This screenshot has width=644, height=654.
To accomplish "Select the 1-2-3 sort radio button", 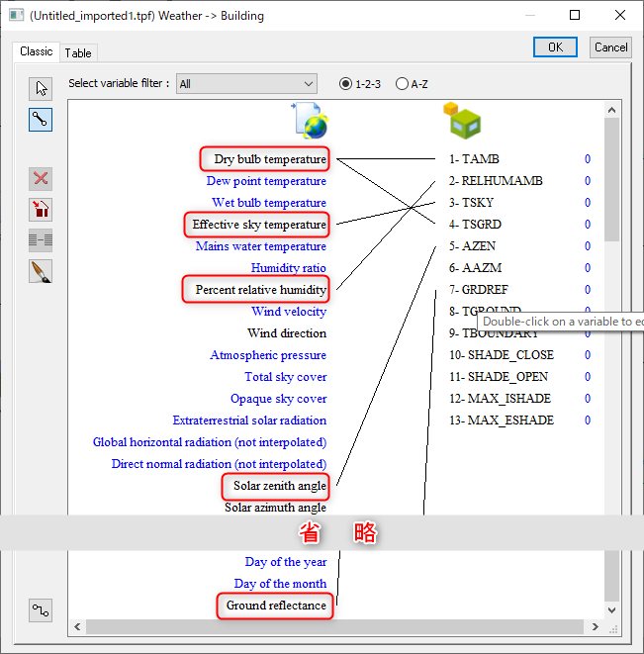I will pyautogui.click(x=345, y=84).
